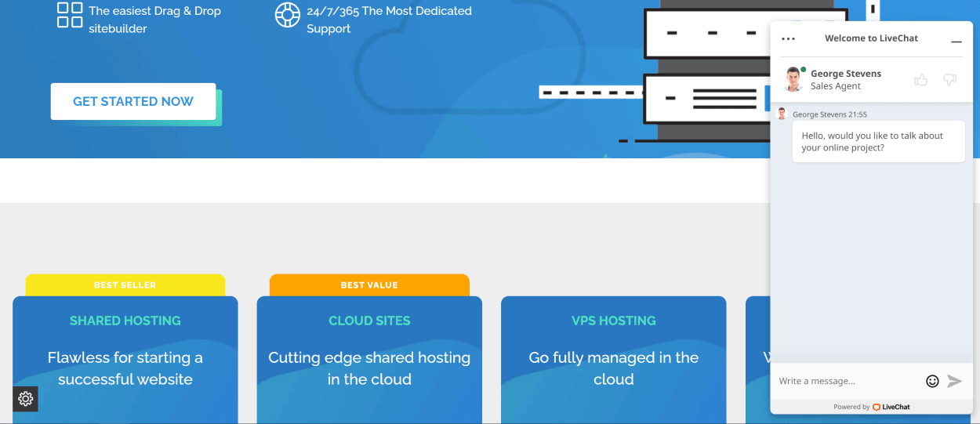Click George Stevens agent avatar
Screen dimensions: 980x424
click(x=793, y=79)
